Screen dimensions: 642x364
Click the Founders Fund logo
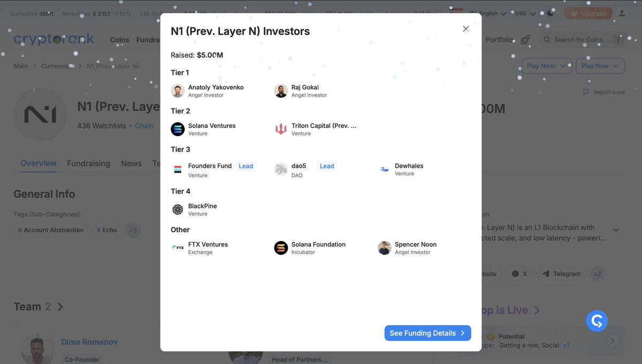point(178,169)
